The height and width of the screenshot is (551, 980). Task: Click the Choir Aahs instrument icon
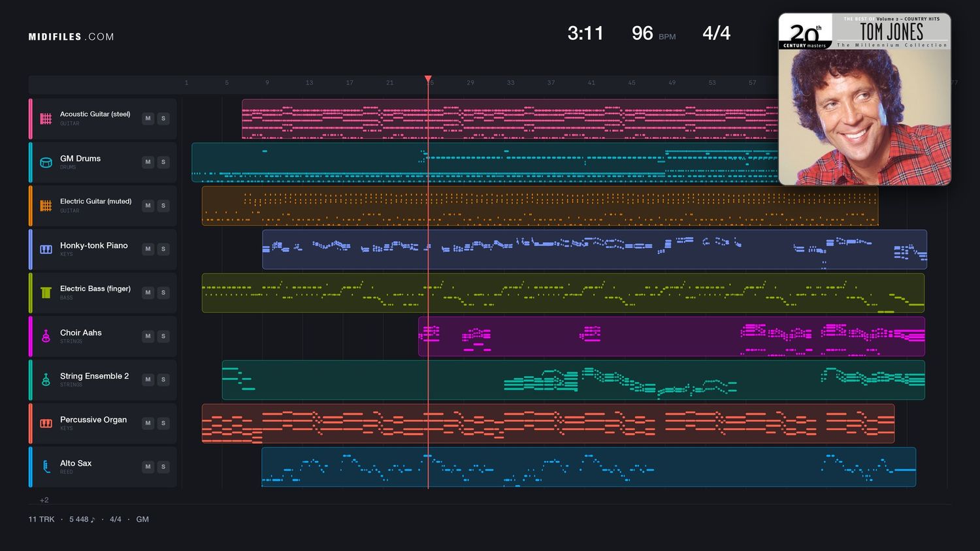coord(46,336)
